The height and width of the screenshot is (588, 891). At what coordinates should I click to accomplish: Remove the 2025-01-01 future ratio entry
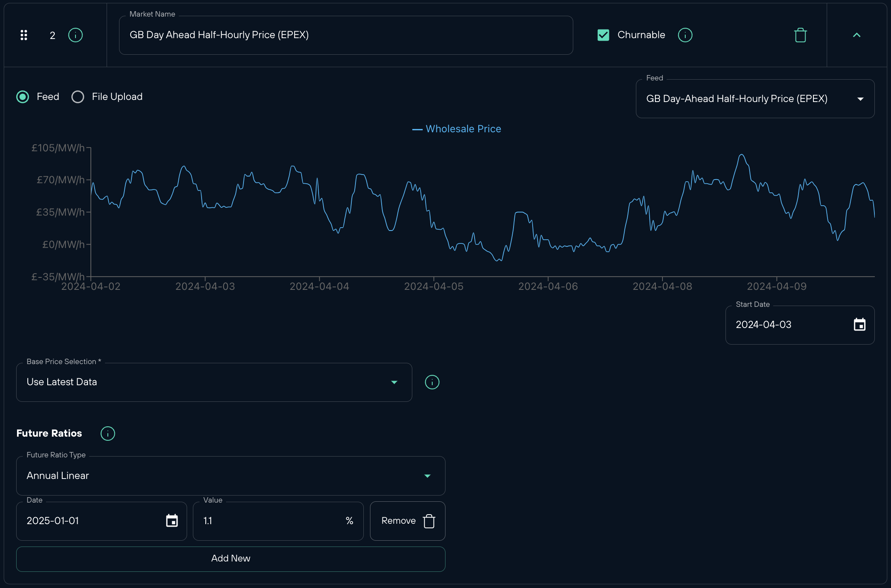407,521
